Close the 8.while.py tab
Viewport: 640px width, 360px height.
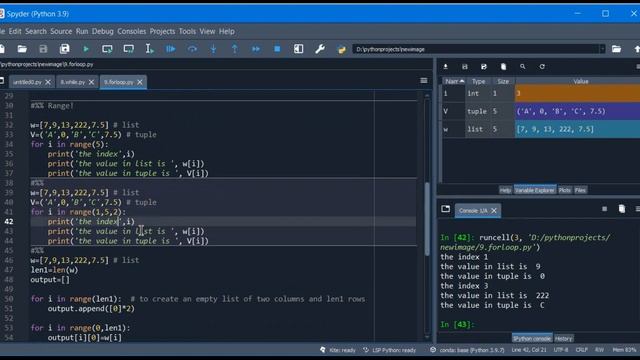91,82
